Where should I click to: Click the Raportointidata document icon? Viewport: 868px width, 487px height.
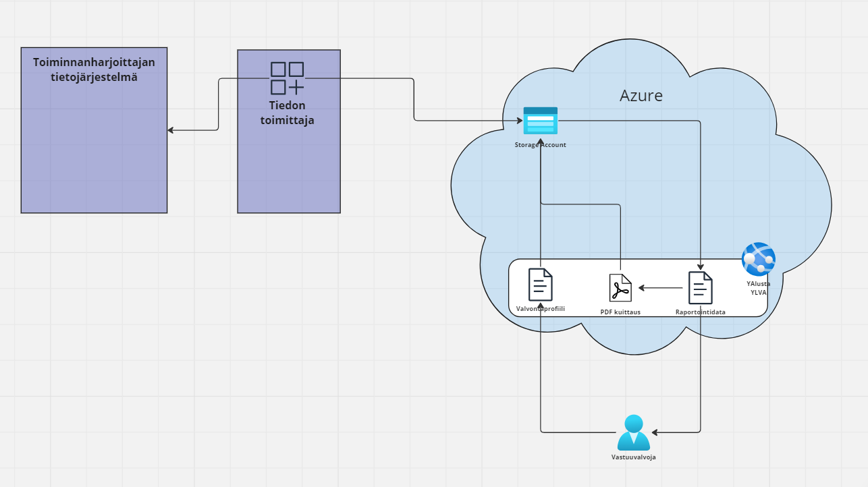[700, 287]
